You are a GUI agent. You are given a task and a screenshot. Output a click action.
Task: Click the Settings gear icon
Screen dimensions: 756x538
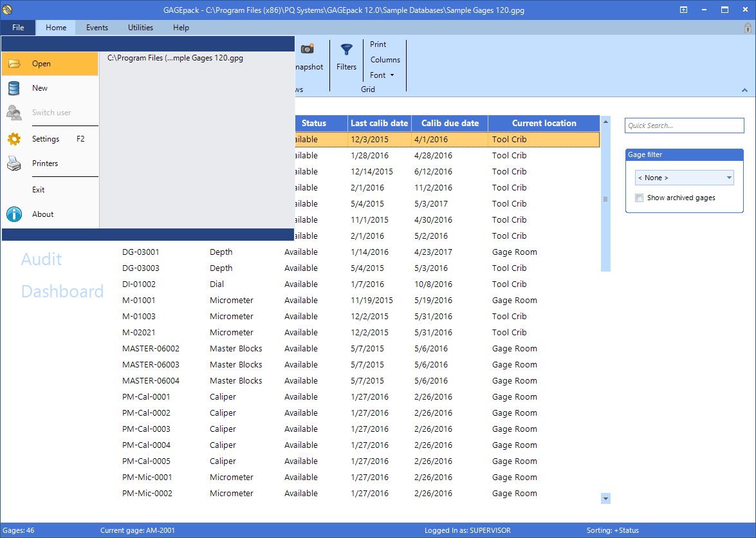click(14, 139)
